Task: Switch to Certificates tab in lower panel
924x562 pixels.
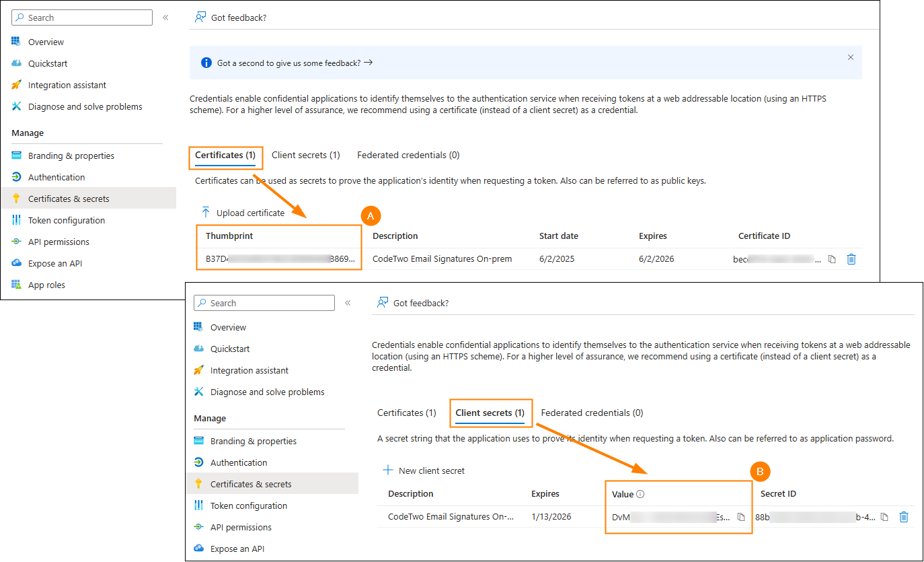Action: click(406, 413)
